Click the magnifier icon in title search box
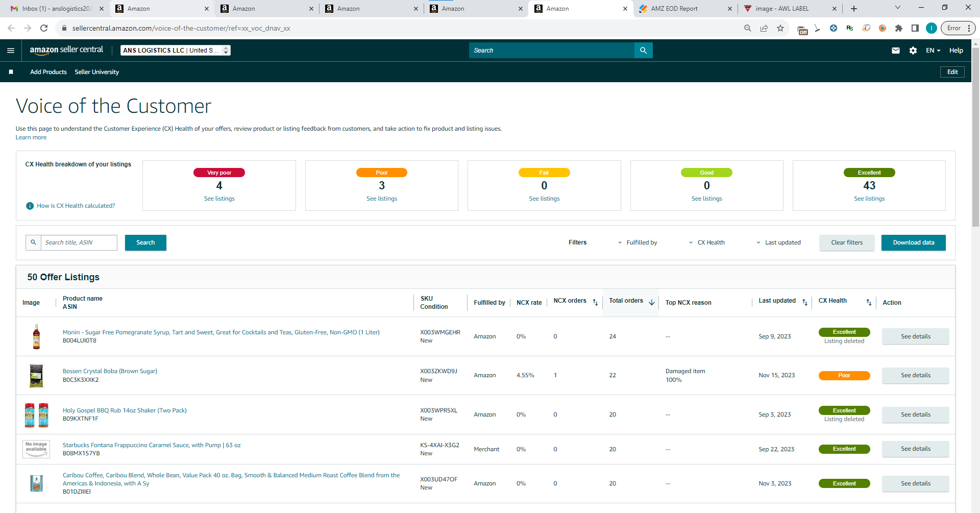Viewport: 980px width, 513px height. click(34, 242)
